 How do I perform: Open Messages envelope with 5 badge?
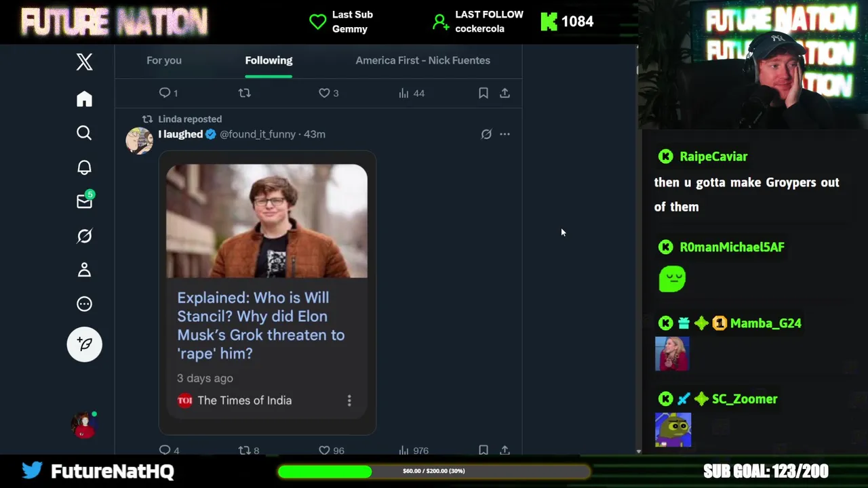pyautogui.click(x=85, y=201)
